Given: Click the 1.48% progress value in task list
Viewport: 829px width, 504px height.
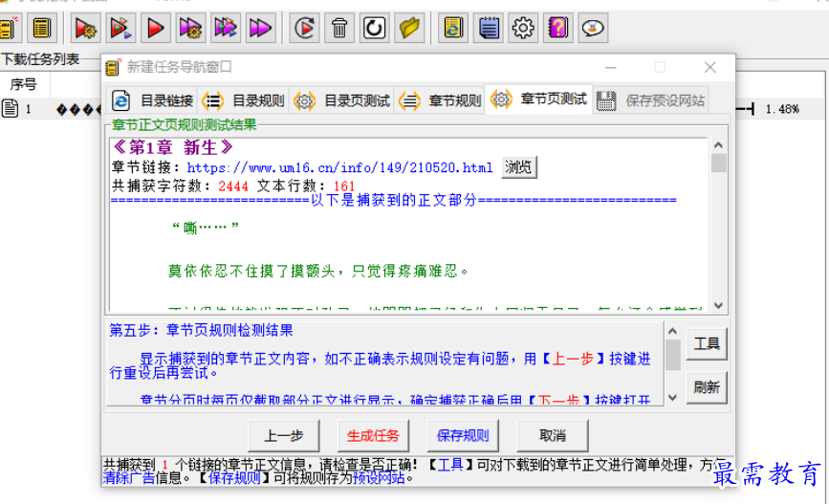Looking at the screenshot, I should [x=782, y=109].
